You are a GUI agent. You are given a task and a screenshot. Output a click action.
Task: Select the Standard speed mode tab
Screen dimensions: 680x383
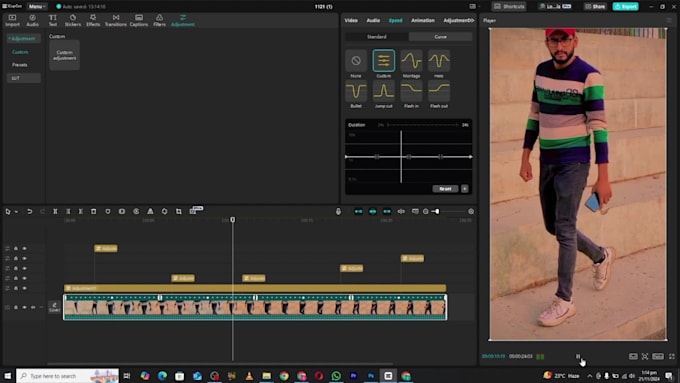[x=376, y=37]
